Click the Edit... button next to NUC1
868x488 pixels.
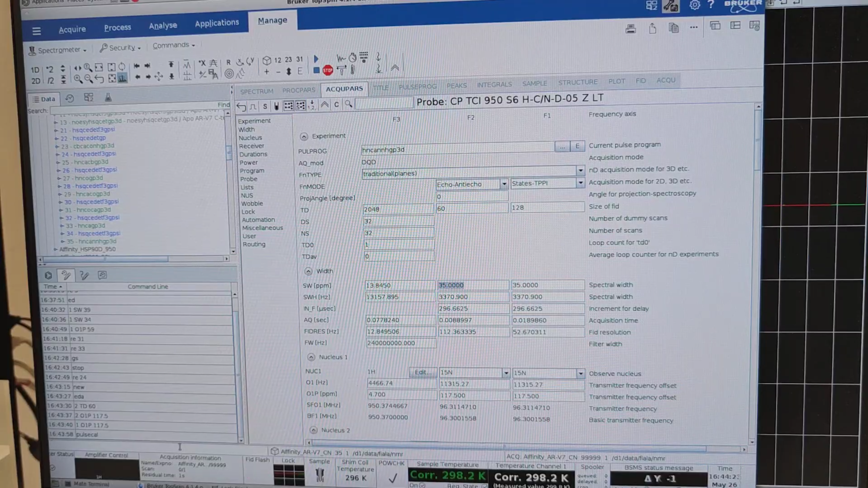pyautogui.click(x=423, y=372)
